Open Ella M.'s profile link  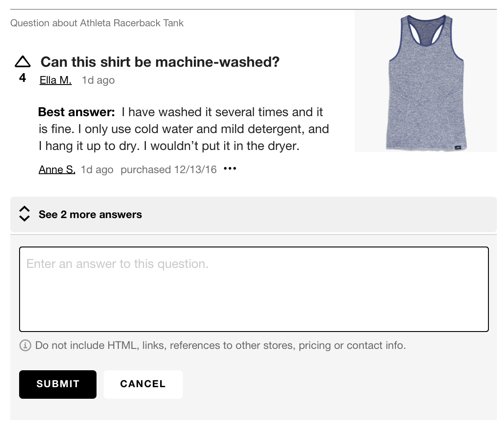(56, 80)
